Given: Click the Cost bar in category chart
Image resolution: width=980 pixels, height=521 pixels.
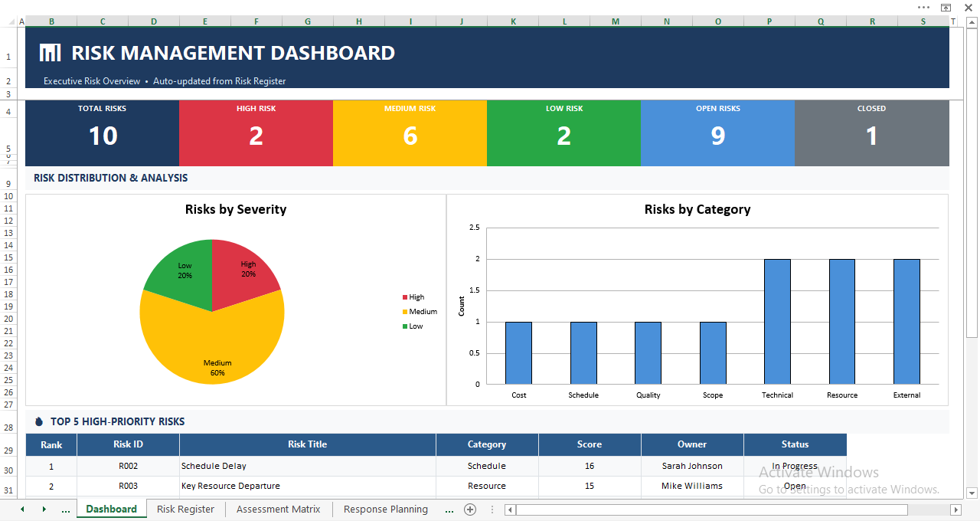Looking at the screenshot, I should [518, 353].
